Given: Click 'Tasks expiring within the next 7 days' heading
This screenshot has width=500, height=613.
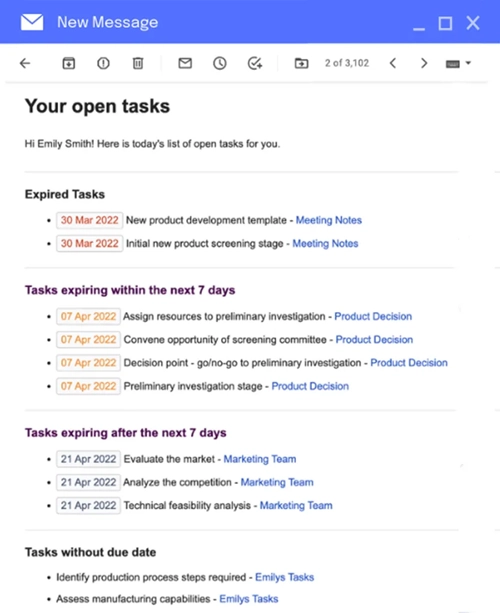Looking at the screenshot, I should click(x=130, y=290).
